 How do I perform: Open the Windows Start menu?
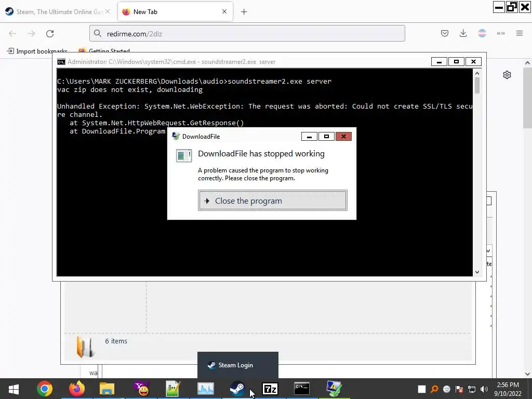click(x=14, y=389)
